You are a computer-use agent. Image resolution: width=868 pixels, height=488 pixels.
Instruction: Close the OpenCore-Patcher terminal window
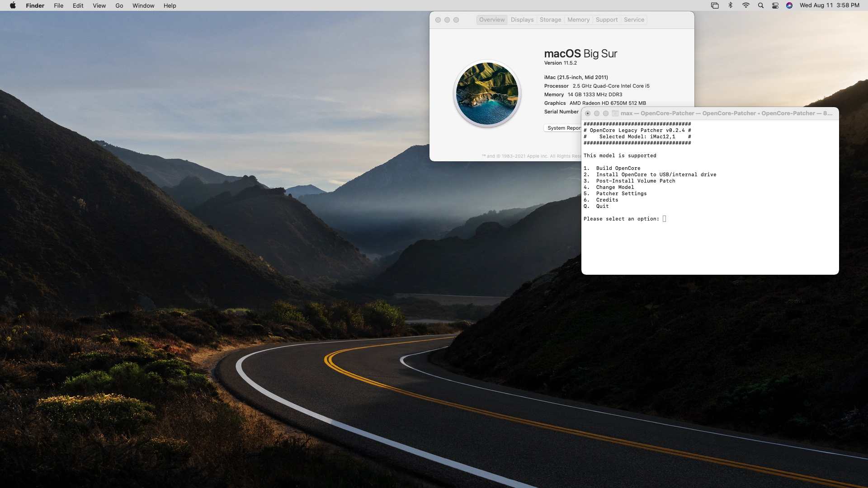click(x=588, y=113)
